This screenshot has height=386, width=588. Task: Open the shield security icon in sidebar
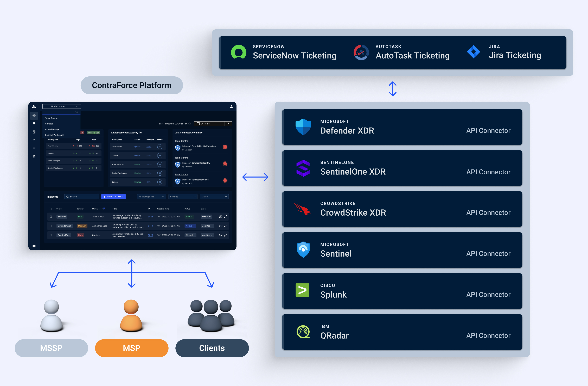34,124
